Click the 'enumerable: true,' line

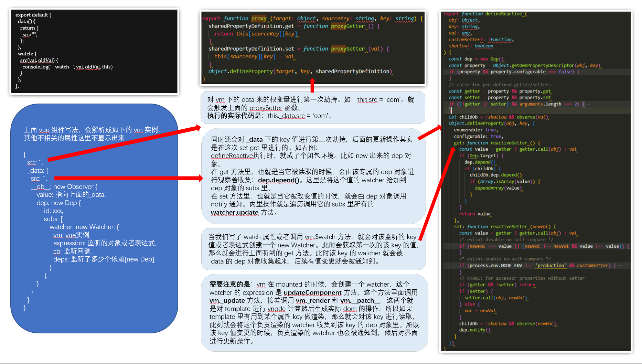tap(476, 130)
